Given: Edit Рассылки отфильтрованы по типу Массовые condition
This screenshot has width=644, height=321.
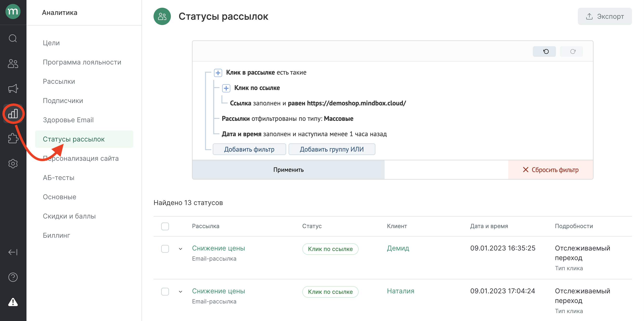Looking at the screenshot, I should (288, 118).
